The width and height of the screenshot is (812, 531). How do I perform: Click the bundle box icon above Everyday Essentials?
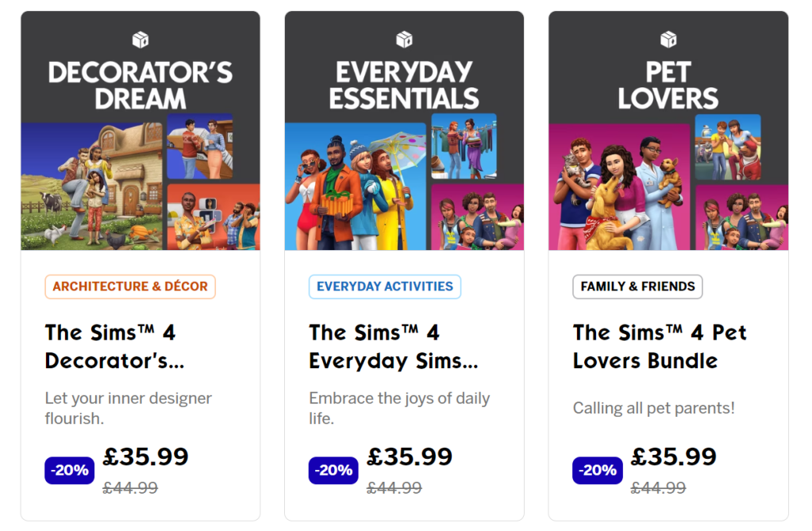pos(404,40)
